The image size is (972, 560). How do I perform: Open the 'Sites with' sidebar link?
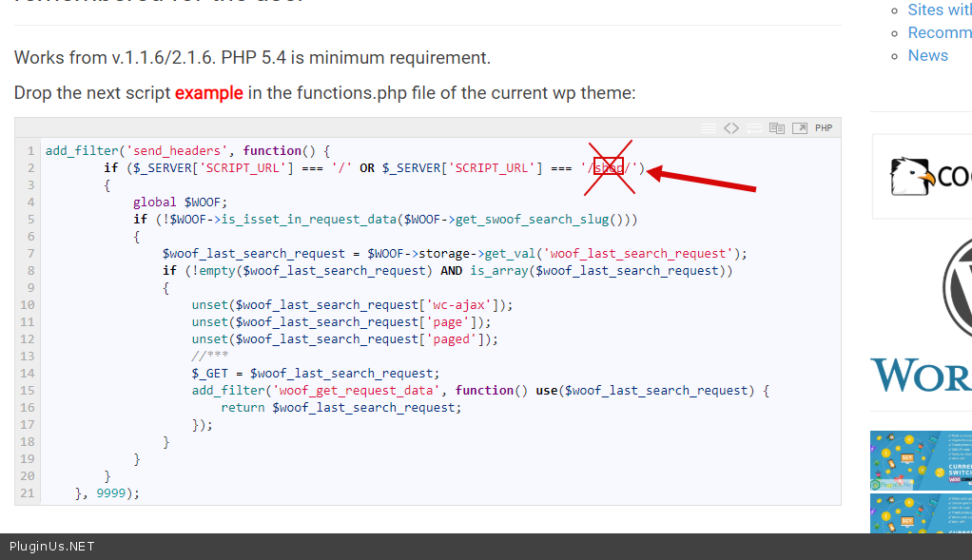tap(939, 10)
